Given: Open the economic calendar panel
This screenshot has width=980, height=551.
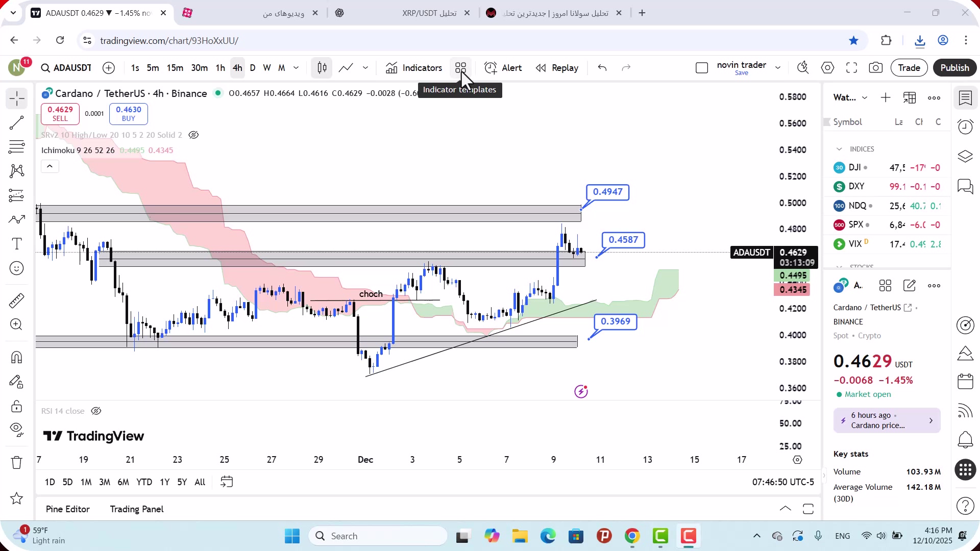Looking at the screenshot, I should pyautogui.click(x=966, y=381).
